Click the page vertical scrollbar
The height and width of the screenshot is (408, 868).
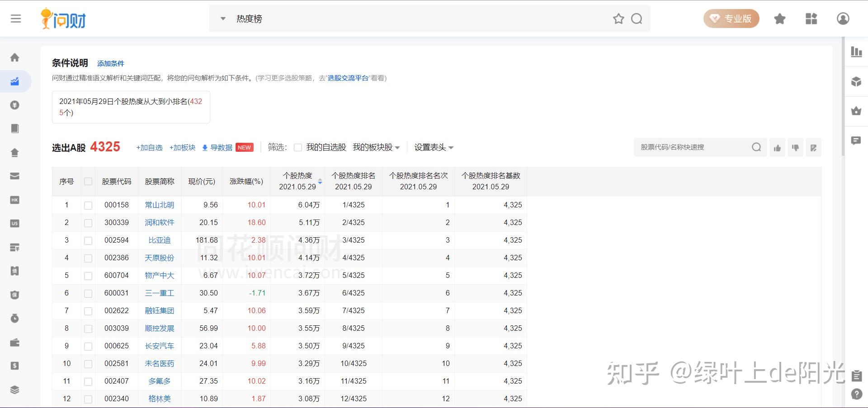(x=843, y=97)
